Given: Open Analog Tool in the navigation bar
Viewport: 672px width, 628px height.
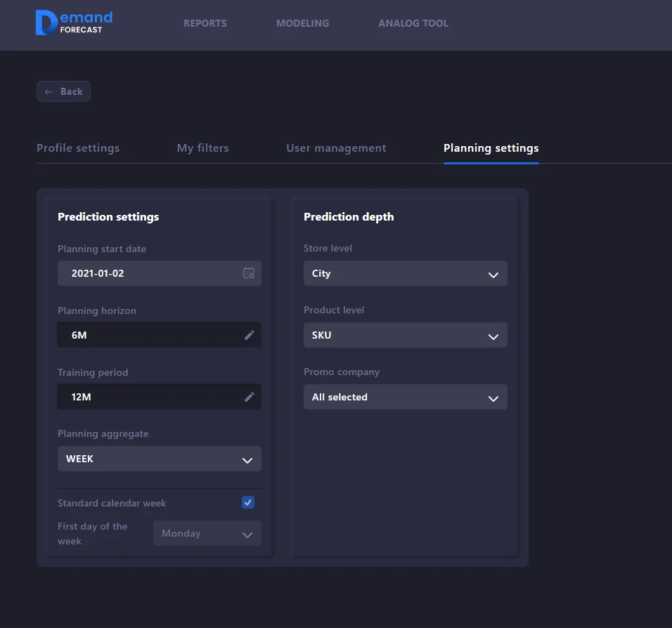Looking at the screenshot, I should [413, 23].
